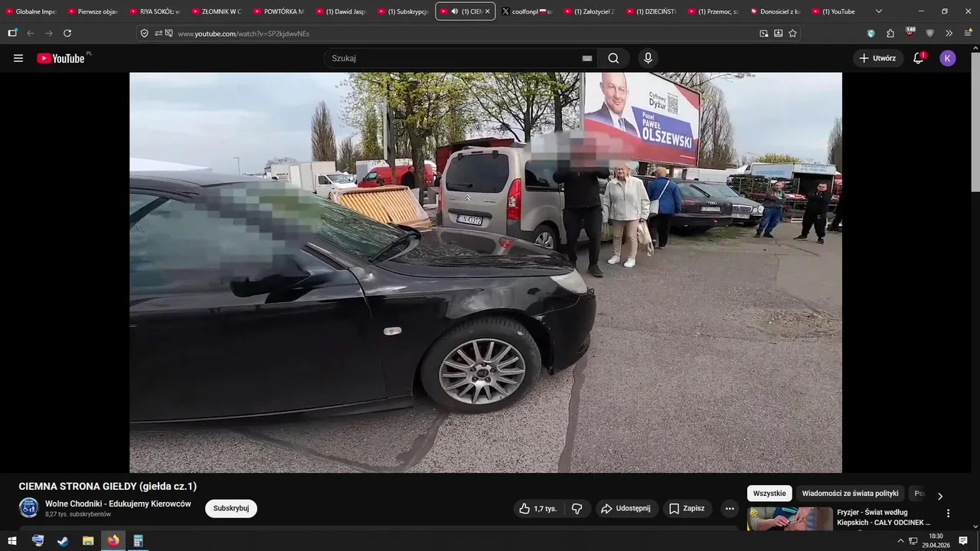Switch to the "ZŁOMNIK W C" tab
This screenshot has width=980, height=551.
(217, 11)
